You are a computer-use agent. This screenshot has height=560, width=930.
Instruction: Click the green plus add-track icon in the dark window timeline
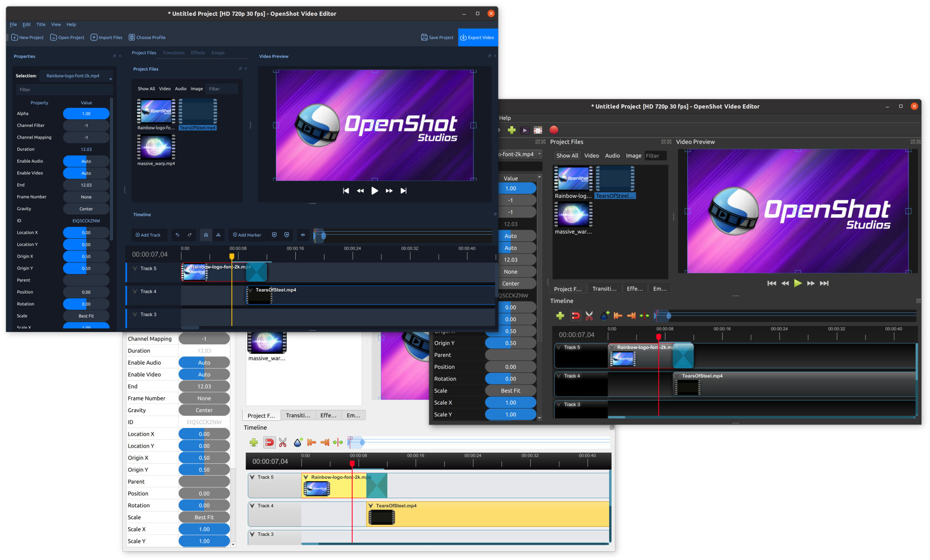(x=560, y=316)
